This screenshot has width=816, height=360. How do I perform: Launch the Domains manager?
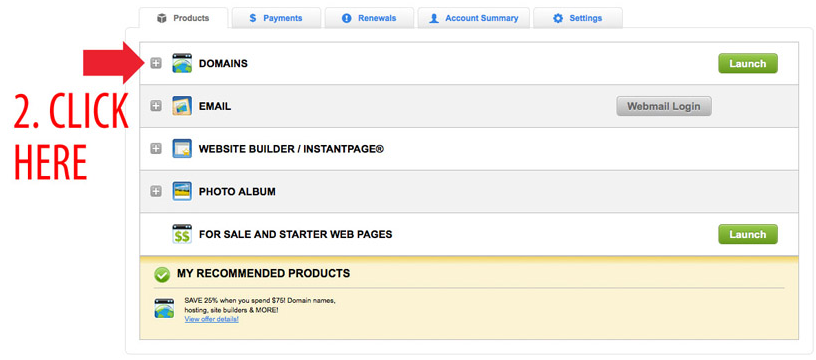[x=748, y=63]
